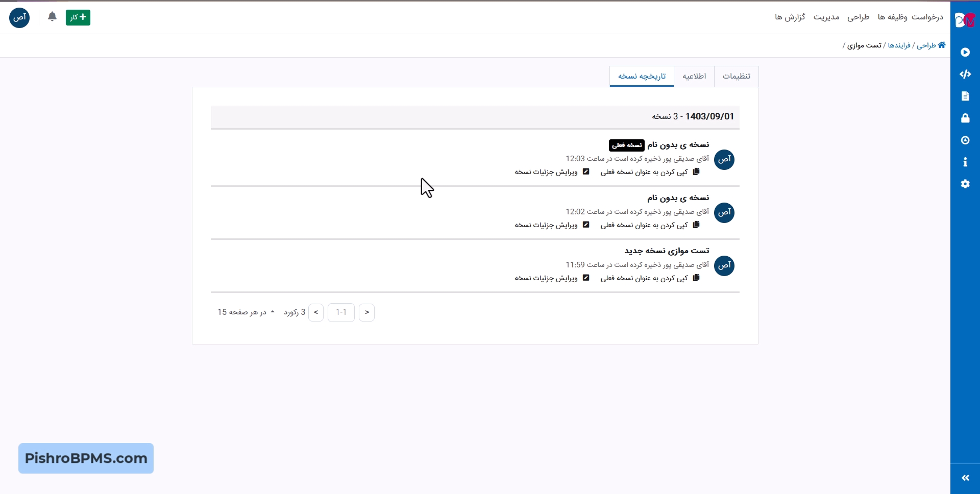The height and width of the screenshot is (494, 980).
Task: Click the notification bell icon
Action: click(52, 17)
